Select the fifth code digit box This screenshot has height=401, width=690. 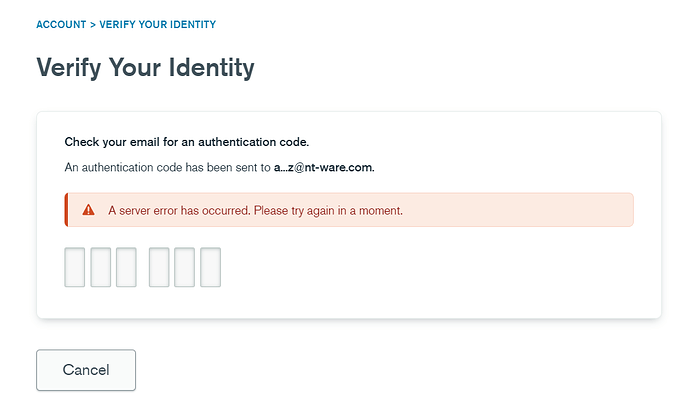(184, 267)
